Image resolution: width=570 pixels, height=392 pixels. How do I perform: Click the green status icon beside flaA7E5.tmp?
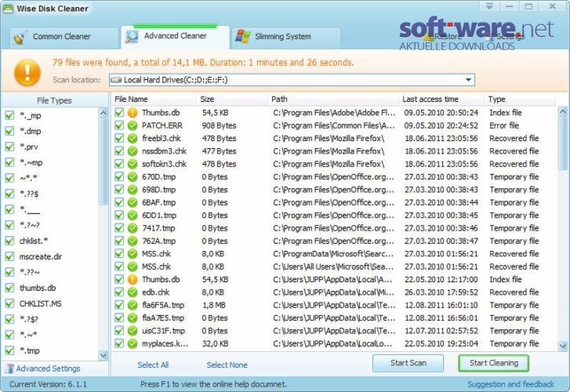pyautogui.click(x=133, y=318)
